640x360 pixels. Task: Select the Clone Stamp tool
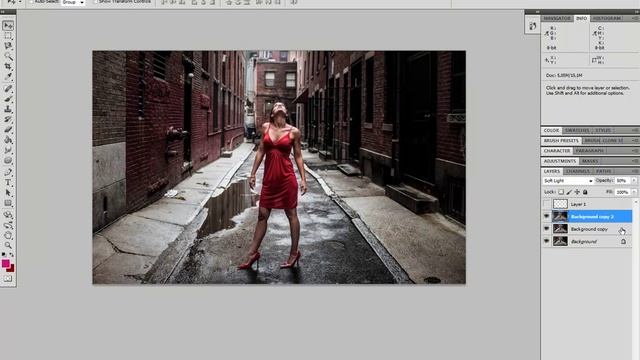8,109
